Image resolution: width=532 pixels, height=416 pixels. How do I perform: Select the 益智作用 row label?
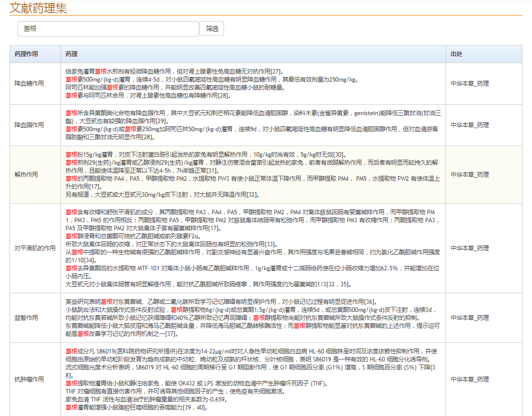coord(26,318)
